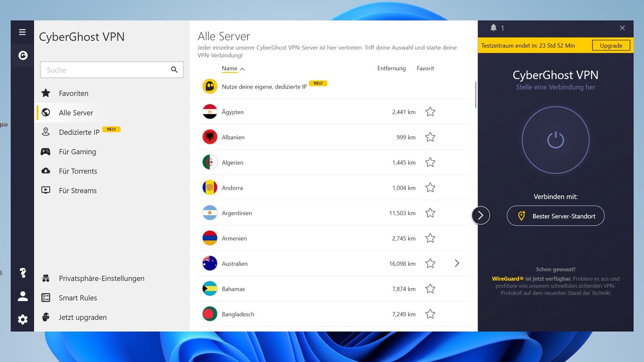Viewport: 644px width, 362px height.
Task: Favorite the Algerien server
Action: (430, 162)
